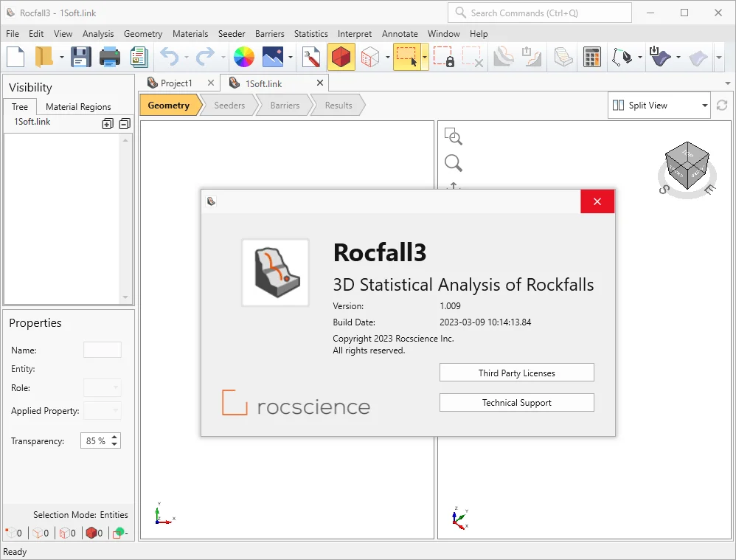This screenshot has height=560, width=736.
Task: Open the report generator icon
Action: [x=139, y=58]
